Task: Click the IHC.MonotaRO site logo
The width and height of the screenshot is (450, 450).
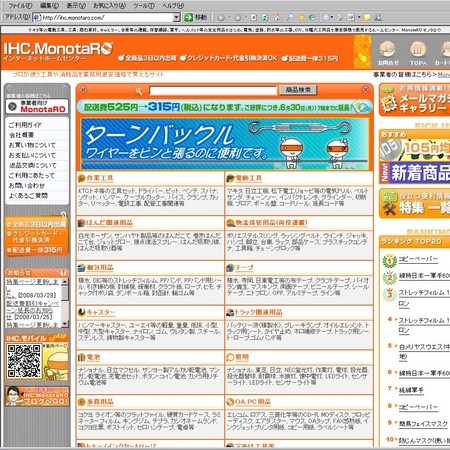Action: tap(58, 52)
